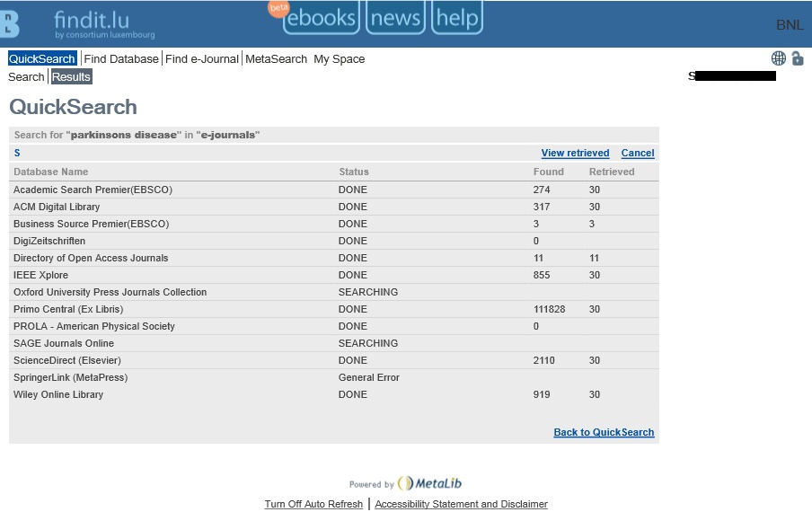The width and height of the screenshot is (812, 512).
Task: Click Oxford University Press Journals Collection
Action: click(x=110, y=292)
